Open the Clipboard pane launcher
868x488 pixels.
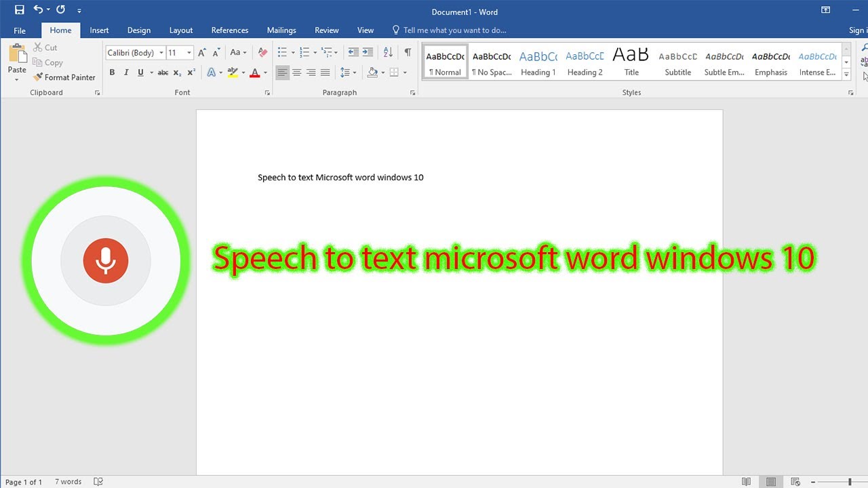click(x=98, y=93)
